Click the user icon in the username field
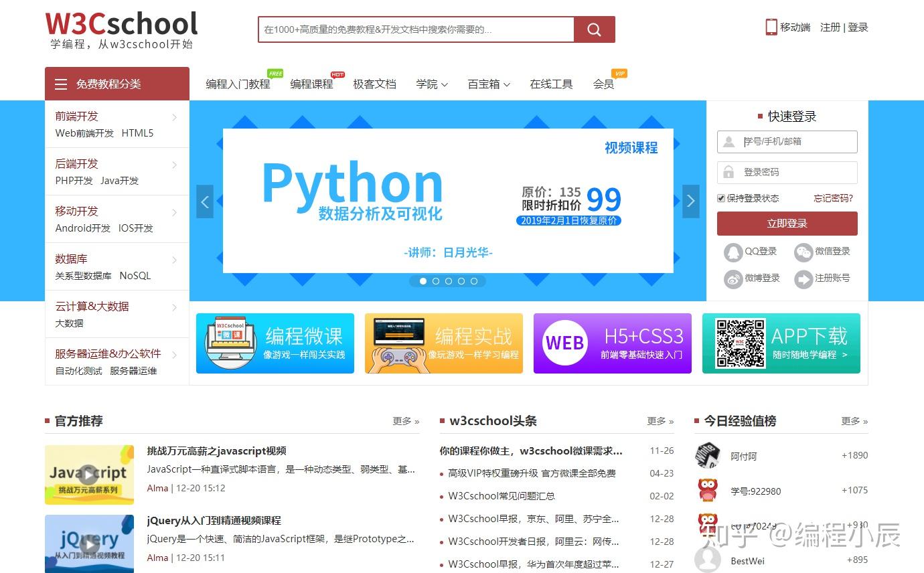The image size is (924, 573). (728, 142)
